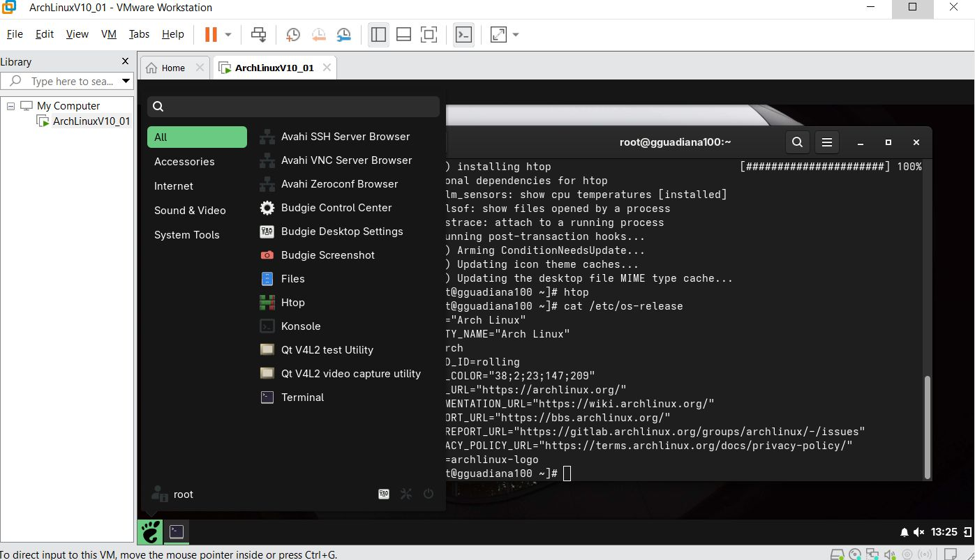Viewport: 975px width, 560px height.
Task: Toggle the VMware library sidebar view
Action: (378, 35)
